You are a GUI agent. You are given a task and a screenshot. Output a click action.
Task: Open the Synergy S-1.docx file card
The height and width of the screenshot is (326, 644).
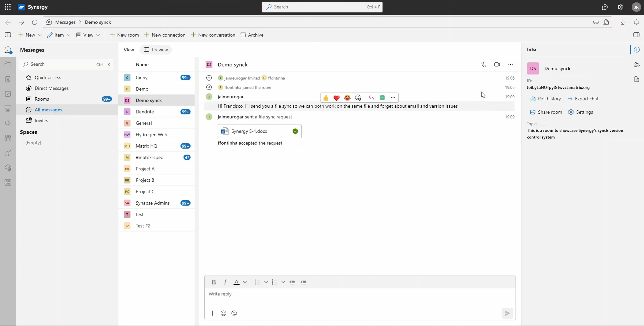tap(260, 131)
